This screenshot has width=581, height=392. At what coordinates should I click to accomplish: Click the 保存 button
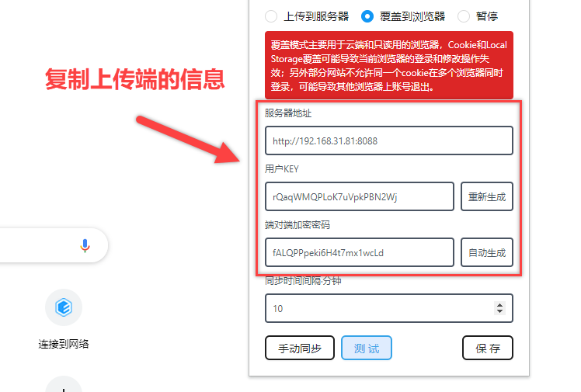coord(488,348)
